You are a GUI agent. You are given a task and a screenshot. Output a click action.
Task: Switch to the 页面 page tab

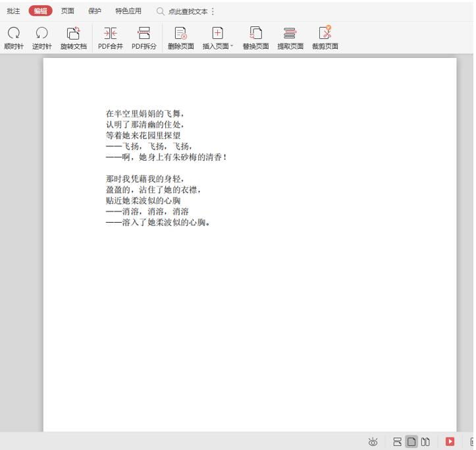click(x=67, y=11)
